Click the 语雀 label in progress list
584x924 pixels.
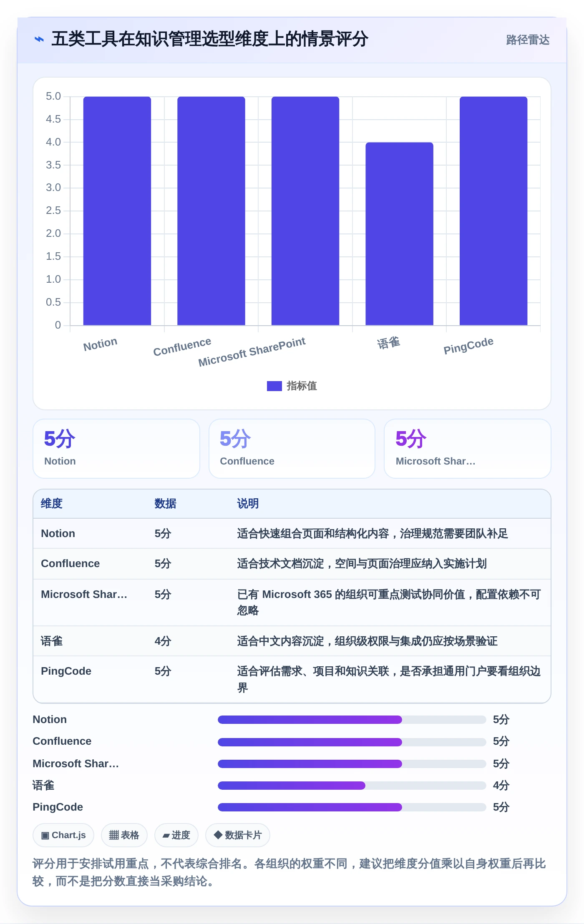coord(43,785)
